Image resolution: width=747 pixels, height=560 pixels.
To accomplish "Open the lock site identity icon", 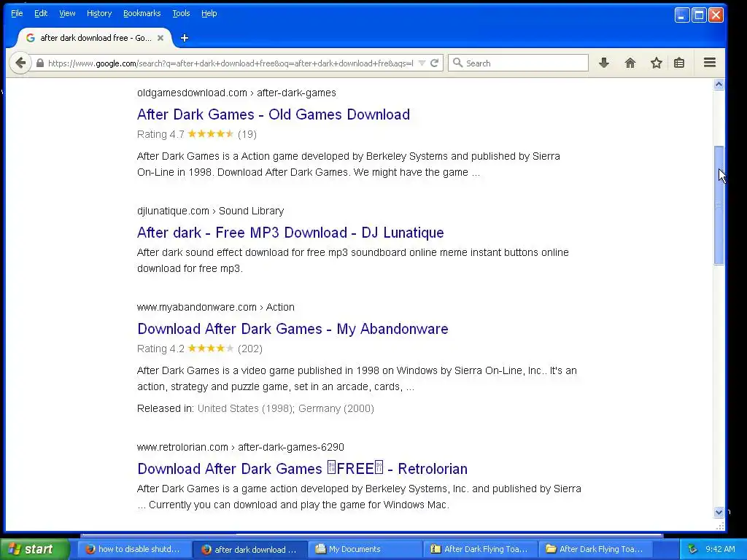I will coord(40,63).
